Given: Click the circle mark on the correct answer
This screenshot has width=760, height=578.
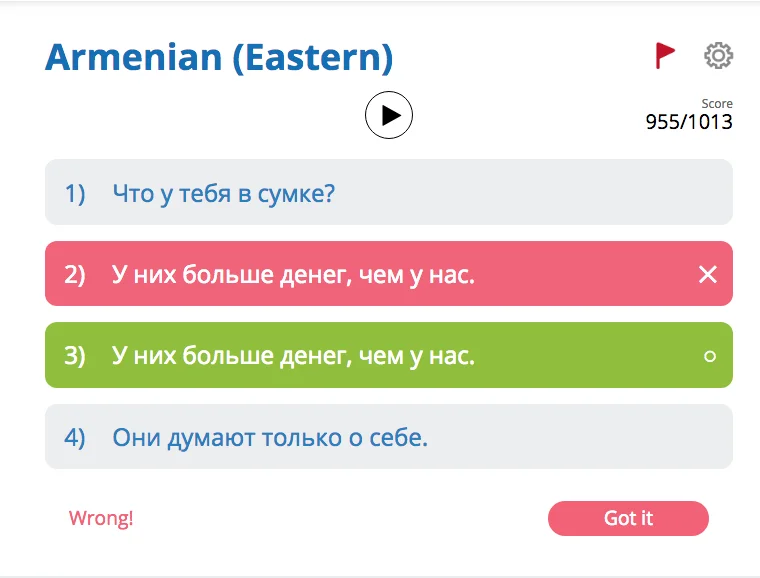Looking at the screenshot, I should (x=710, y=356).
